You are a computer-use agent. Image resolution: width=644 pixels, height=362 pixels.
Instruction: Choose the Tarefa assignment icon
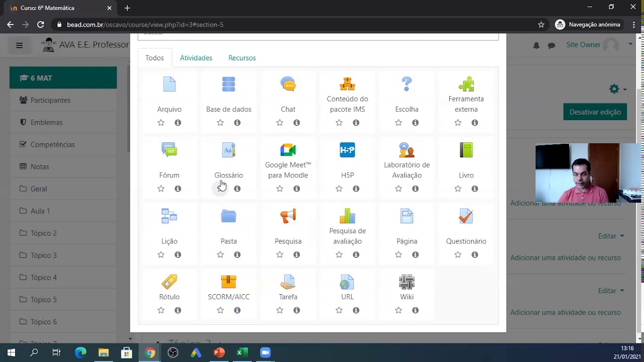[288, 282]
